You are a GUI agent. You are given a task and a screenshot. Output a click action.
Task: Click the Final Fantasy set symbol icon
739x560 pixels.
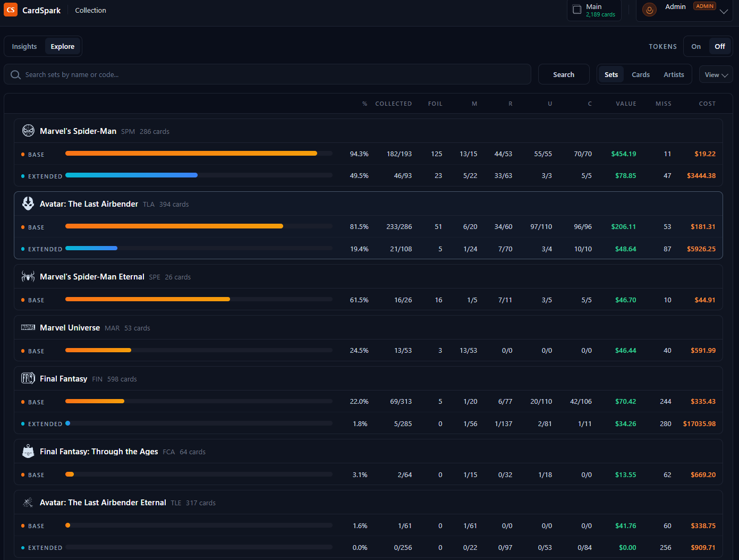point(28,378)
